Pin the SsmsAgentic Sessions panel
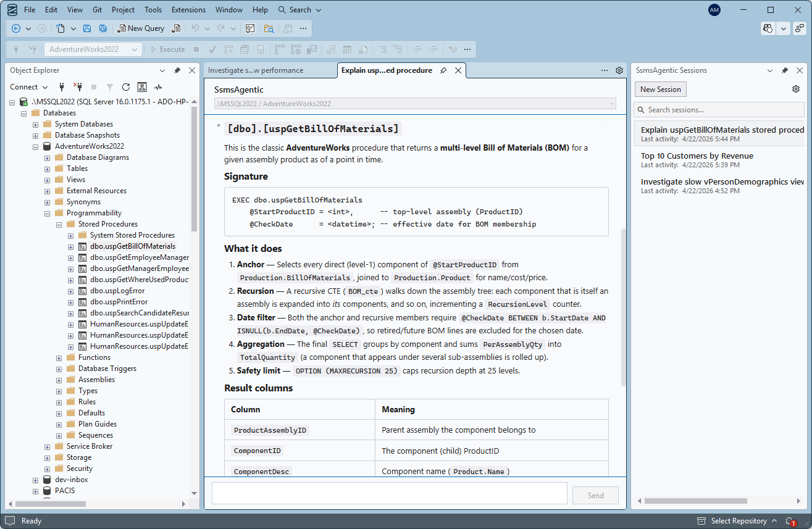812x529 pixels. click(785, 70)
